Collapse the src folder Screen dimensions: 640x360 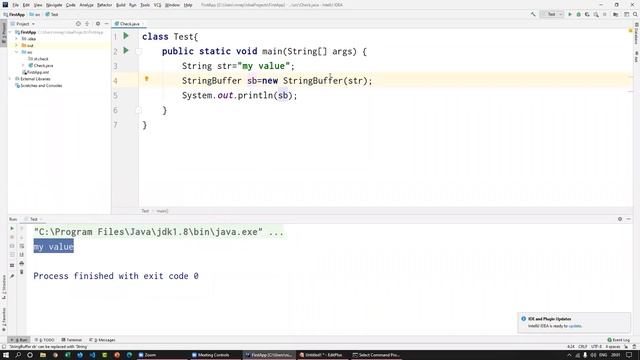(x=17, y=52)
